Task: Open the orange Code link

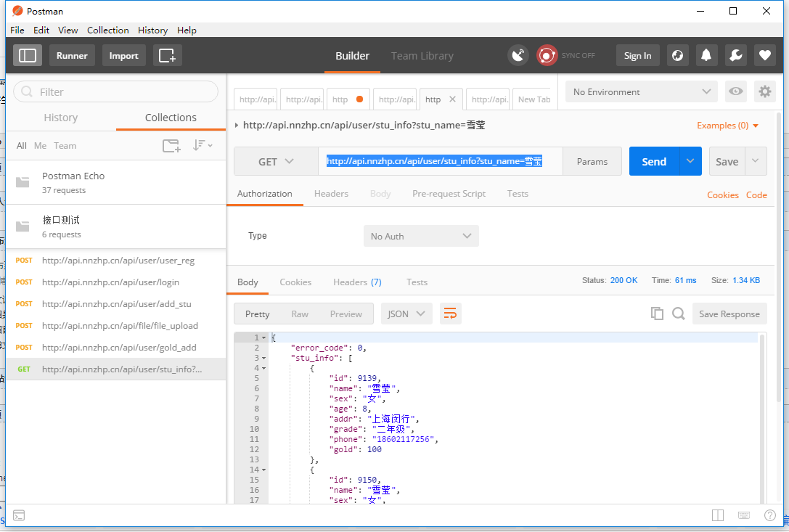Action: [756, 195]
